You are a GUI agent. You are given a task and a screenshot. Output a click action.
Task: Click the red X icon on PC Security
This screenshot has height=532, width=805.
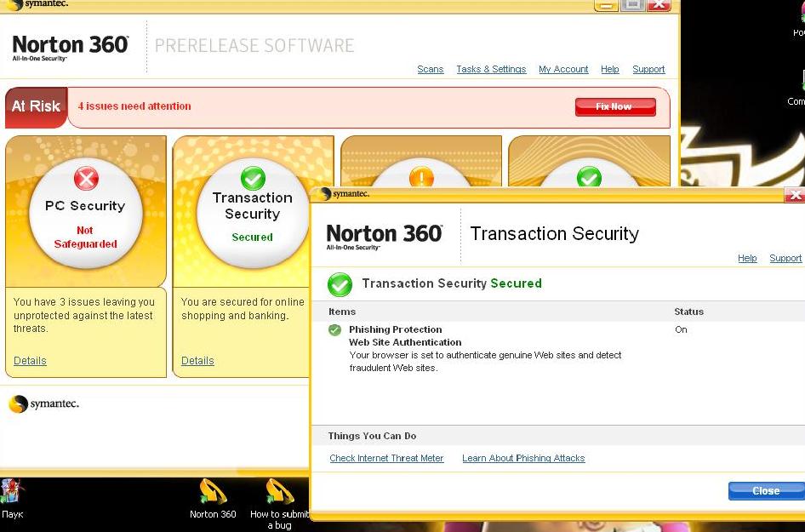click(x=86, y=180)
